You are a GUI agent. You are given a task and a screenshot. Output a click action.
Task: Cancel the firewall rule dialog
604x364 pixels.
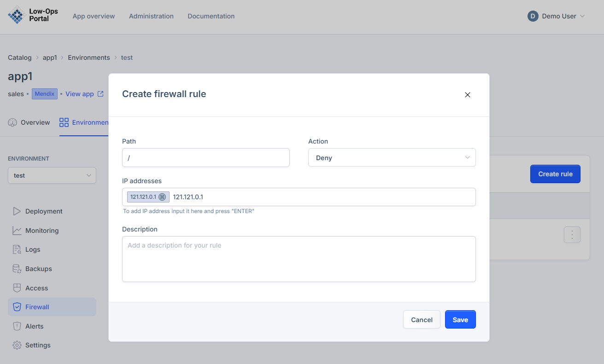[x=422, y=320]
